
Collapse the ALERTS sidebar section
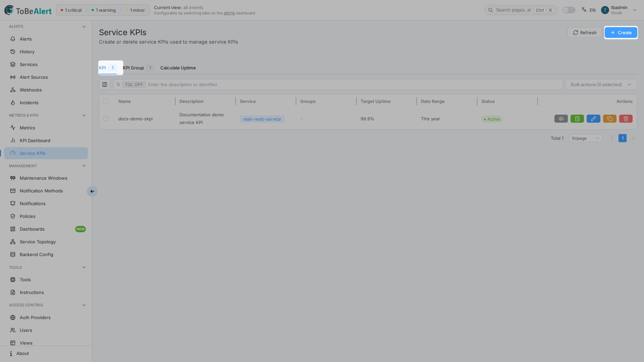pyautogui.click(x=84, y=26)
